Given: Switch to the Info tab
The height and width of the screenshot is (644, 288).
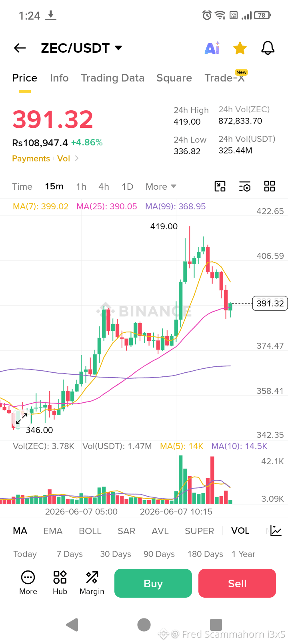Looking at the screenshot, I should coord(59,78).
